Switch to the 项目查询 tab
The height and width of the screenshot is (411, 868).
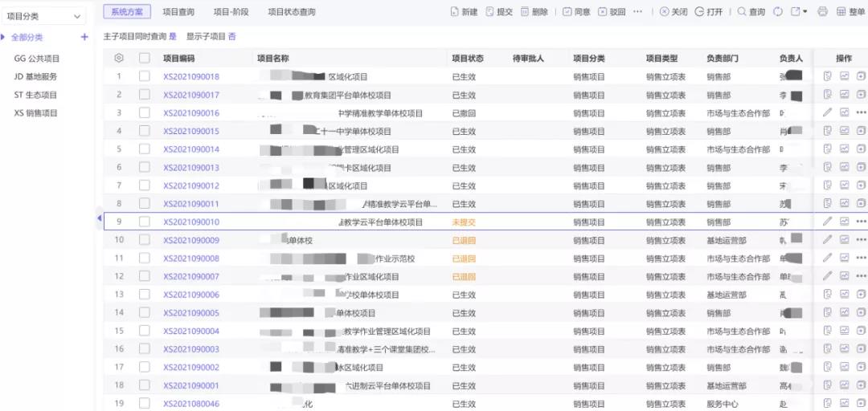[178, 12]
